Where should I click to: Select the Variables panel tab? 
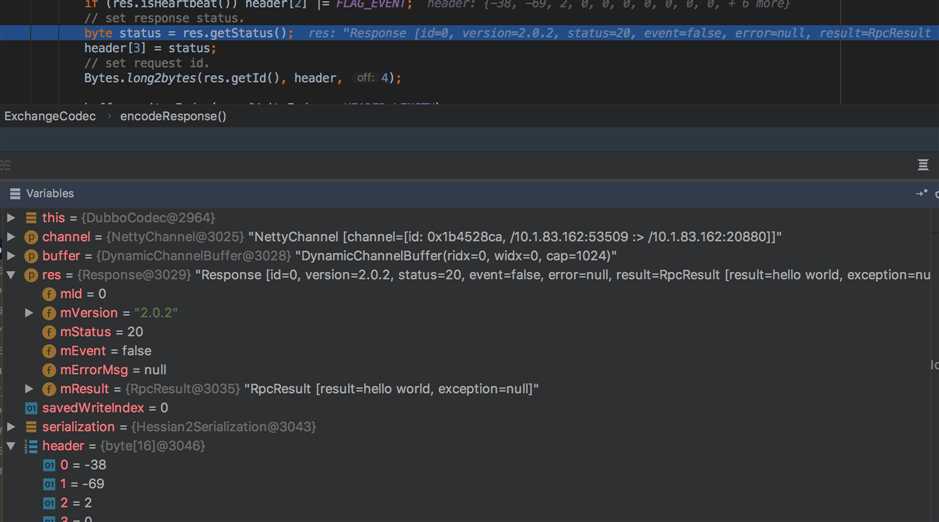50,193
